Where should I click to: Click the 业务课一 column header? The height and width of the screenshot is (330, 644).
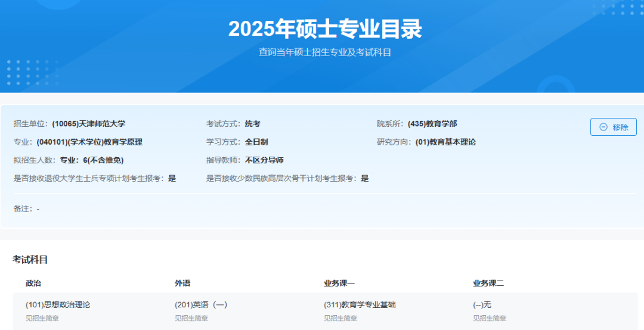point(339,283)
